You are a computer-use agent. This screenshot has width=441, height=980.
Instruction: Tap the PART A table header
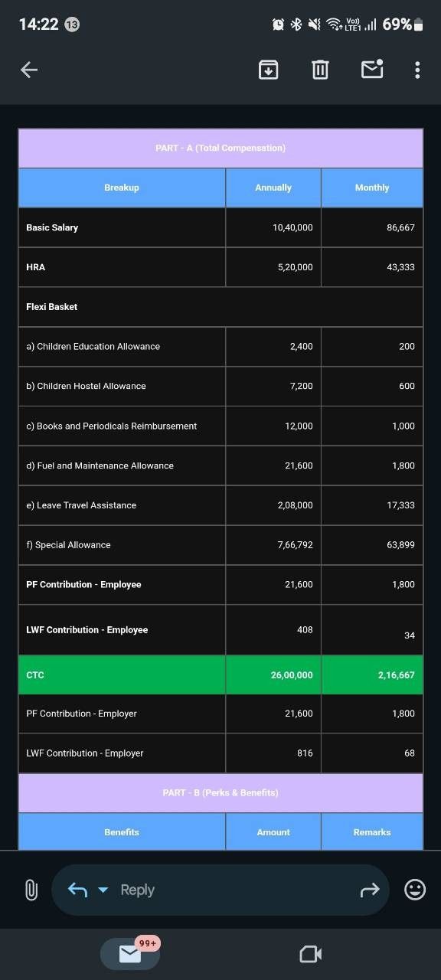click(x=220, y=148)
